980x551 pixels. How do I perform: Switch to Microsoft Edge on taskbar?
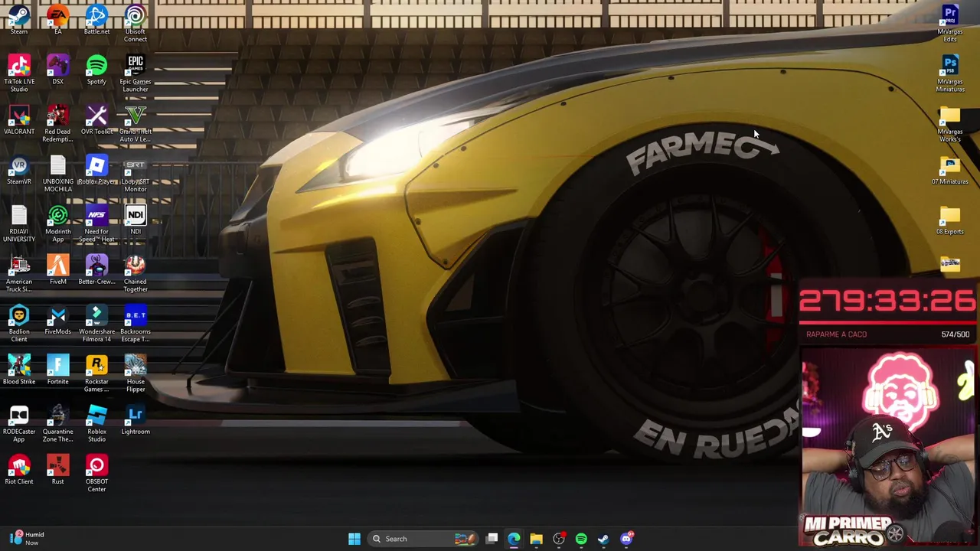[x=514, y=539]
